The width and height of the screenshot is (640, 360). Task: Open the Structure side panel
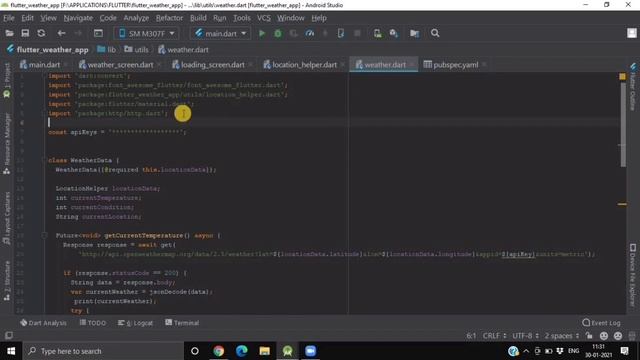7,281
